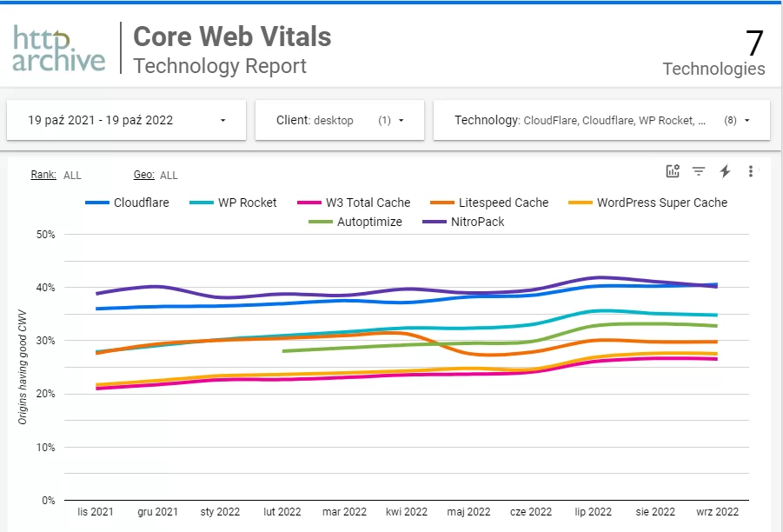Click the Geo drill-down label
Viewport: 783px width, 532px height.
[143, 175]
